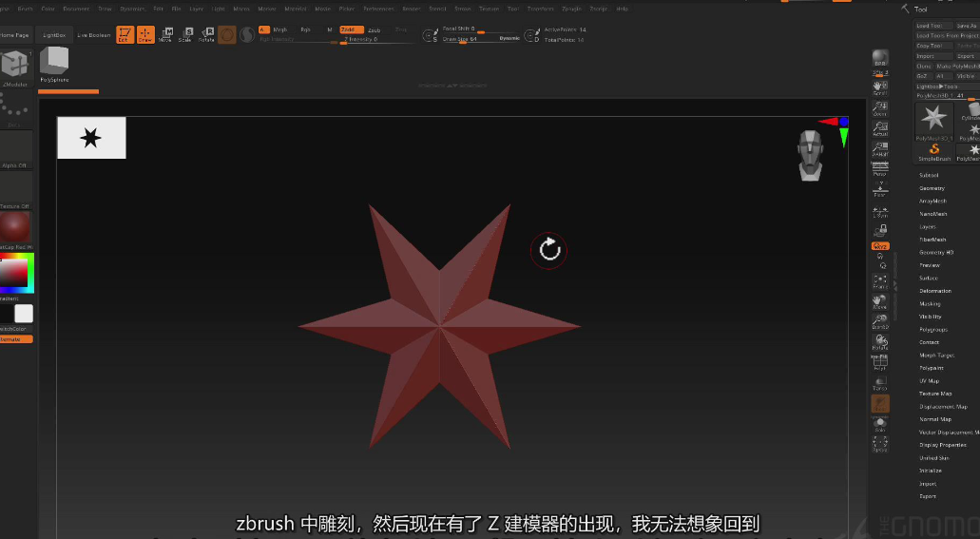Open the MatCap Red Wax material

point(15,228)
